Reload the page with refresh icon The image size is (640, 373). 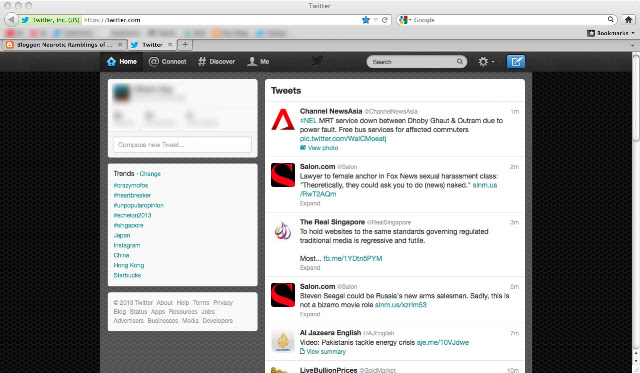(384, 20)
